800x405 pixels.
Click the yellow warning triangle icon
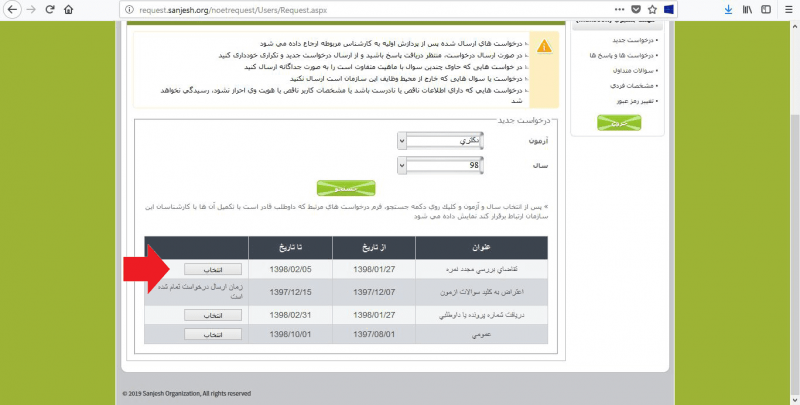click(544, 46)
